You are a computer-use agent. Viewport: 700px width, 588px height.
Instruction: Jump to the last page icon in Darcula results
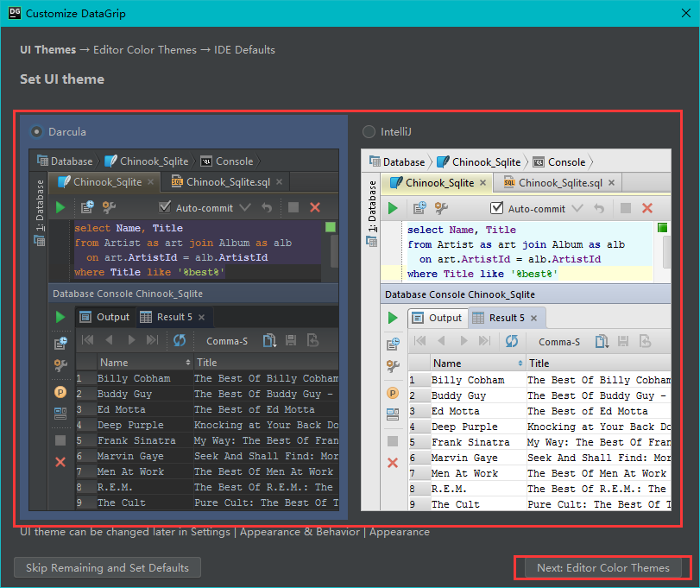click(152, 340)
